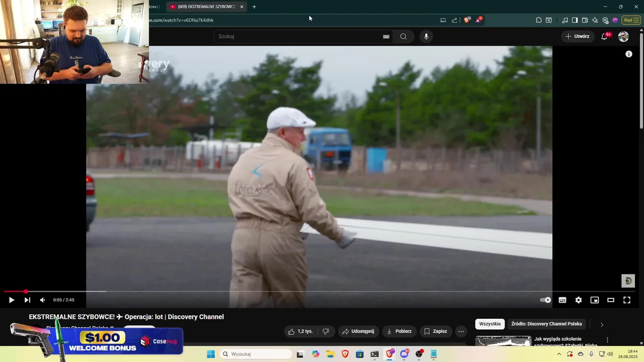Image resolution: width=644 pixels, height=362 pixels.
Task: Open Brave VPN shield icon
Action: (605, 20)
